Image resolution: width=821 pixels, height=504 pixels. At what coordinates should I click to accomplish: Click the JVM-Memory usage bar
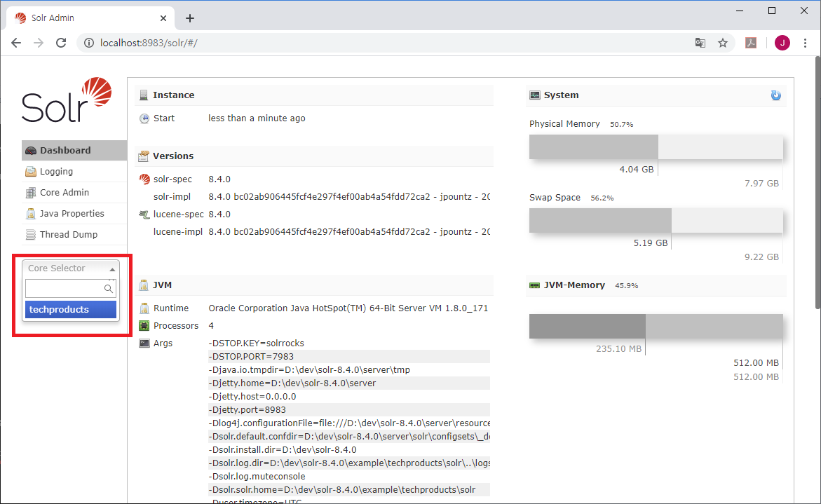click(x=656, y=326)
